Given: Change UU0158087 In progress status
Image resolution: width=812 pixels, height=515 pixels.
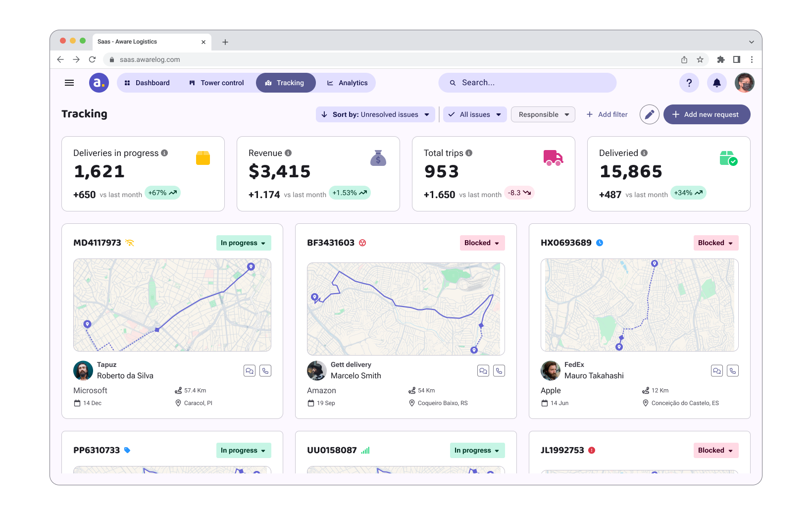Looking at the screenshot, I should (x=477, y=450).
